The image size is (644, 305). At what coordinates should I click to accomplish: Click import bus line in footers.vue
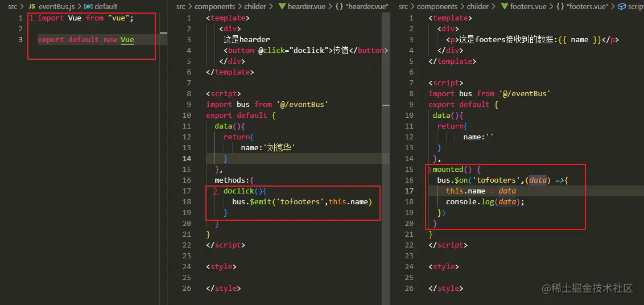490,94
